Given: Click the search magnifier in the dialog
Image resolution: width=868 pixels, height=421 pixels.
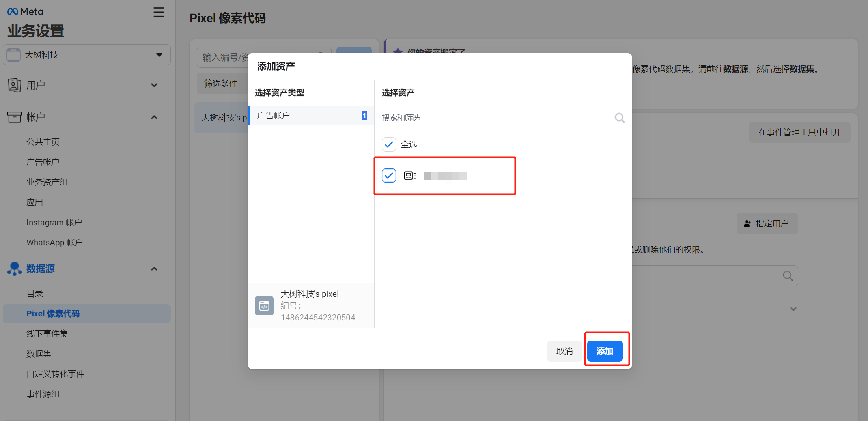Looking at the screenshot, I should coord(620,118).
